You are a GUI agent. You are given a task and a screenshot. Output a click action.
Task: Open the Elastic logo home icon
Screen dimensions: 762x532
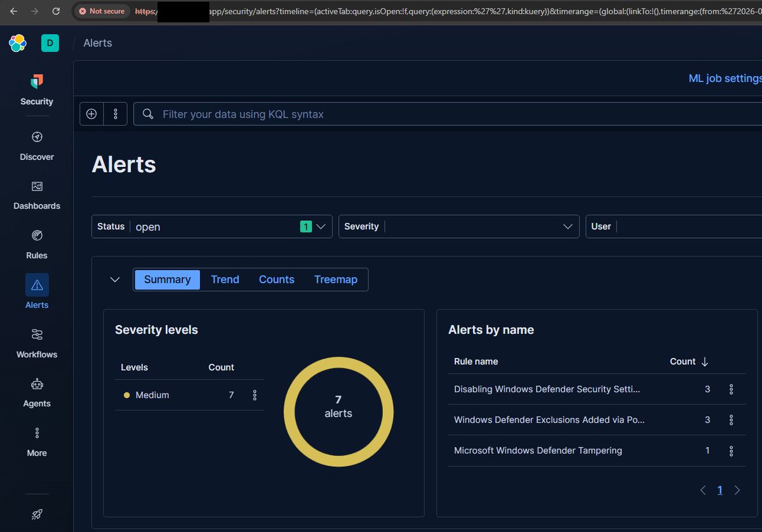pos(18,43)
